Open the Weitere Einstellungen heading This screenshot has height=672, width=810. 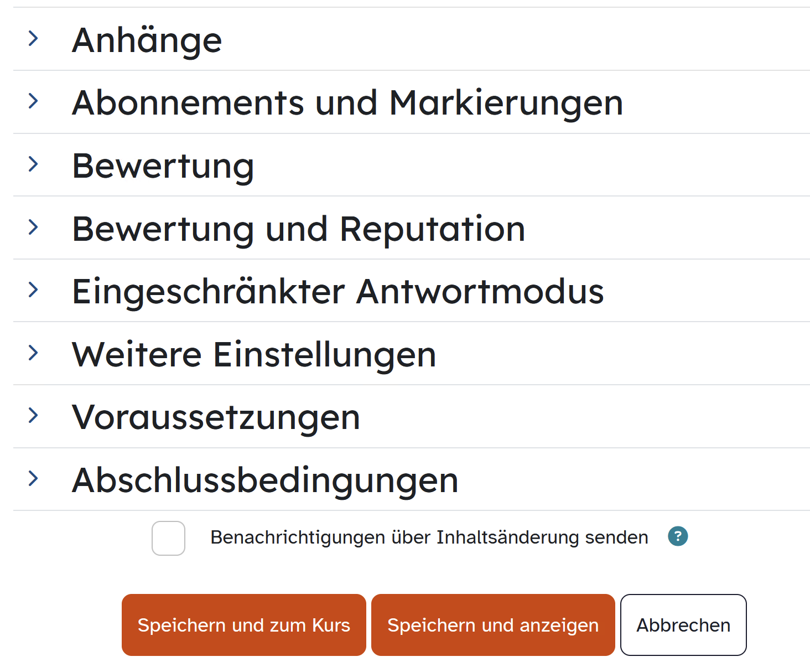254,354
